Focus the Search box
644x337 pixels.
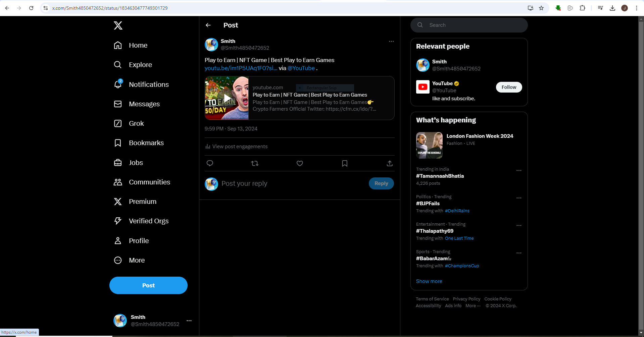tap(469, 25)
